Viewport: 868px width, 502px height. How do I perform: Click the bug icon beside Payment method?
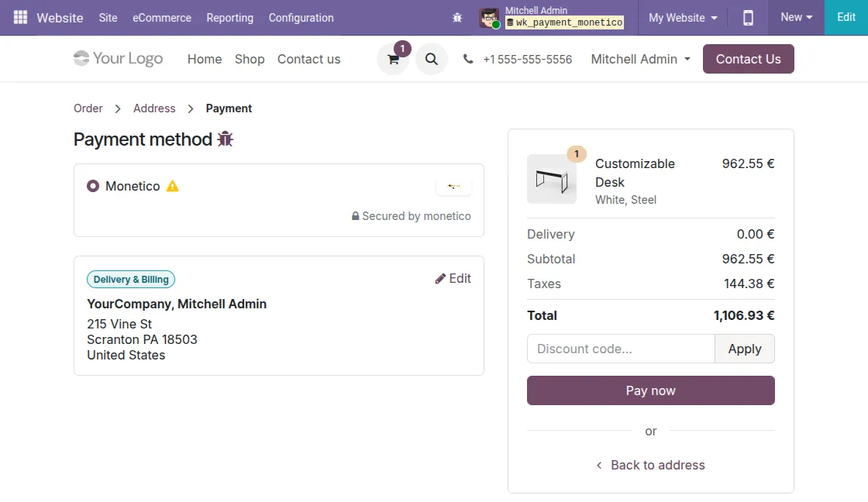pos(226,139)
